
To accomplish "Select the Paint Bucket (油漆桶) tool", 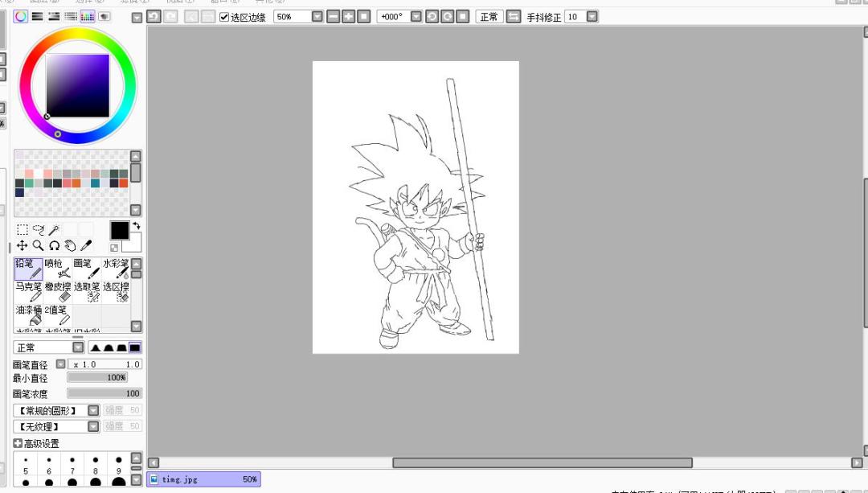I will tap(28, 315).
